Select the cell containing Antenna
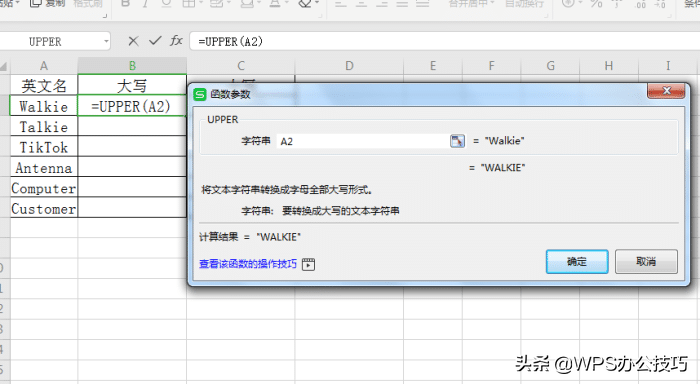700x384 pixels. tap(44, 167)
